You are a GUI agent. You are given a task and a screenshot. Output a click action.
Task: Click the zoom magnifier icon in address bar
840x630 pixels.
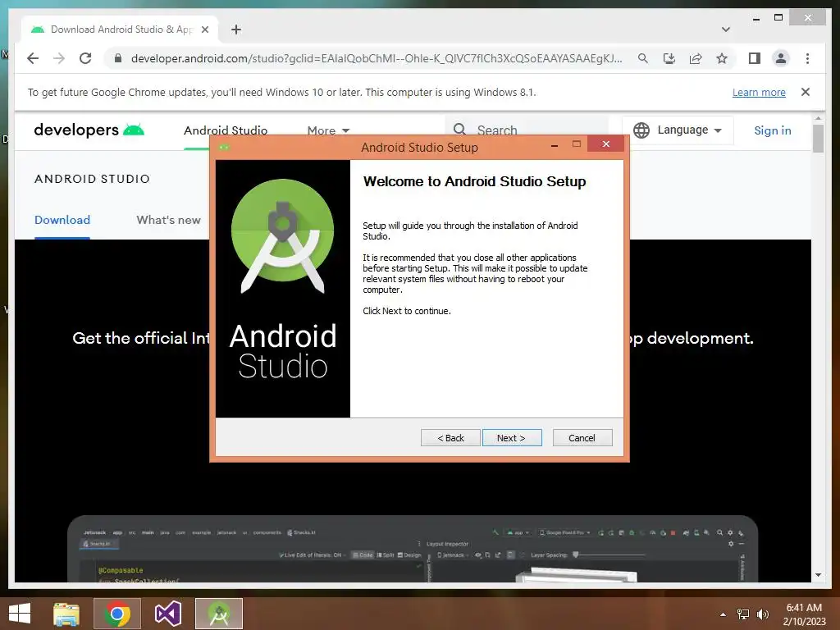click(643, 58)
